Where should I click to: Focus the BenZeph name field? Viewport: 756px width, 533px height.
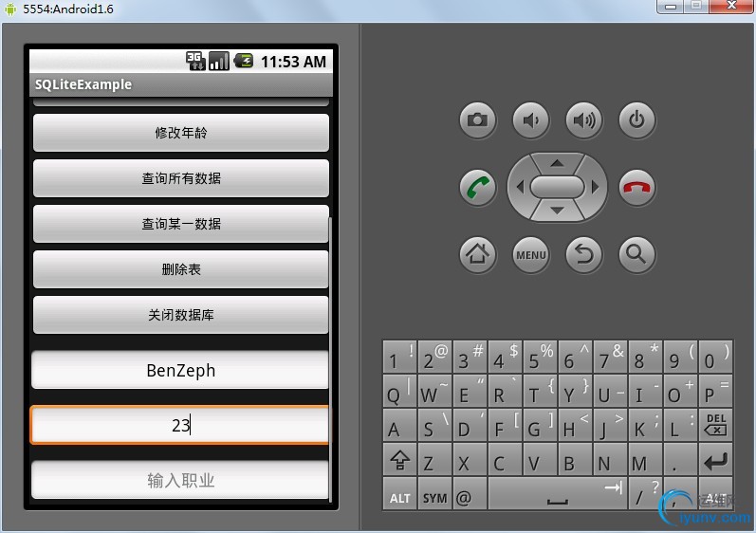180,370
